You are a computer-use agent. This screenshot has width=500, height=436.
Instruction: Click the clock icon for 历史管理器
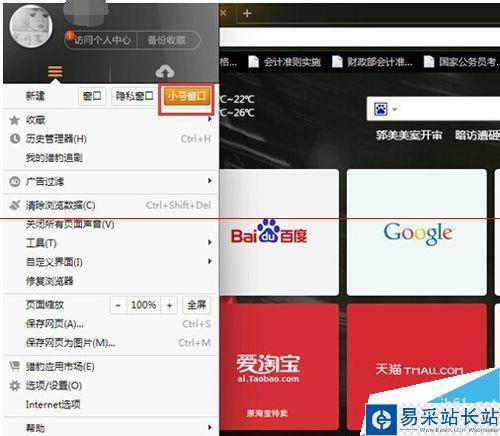(15, 138)
